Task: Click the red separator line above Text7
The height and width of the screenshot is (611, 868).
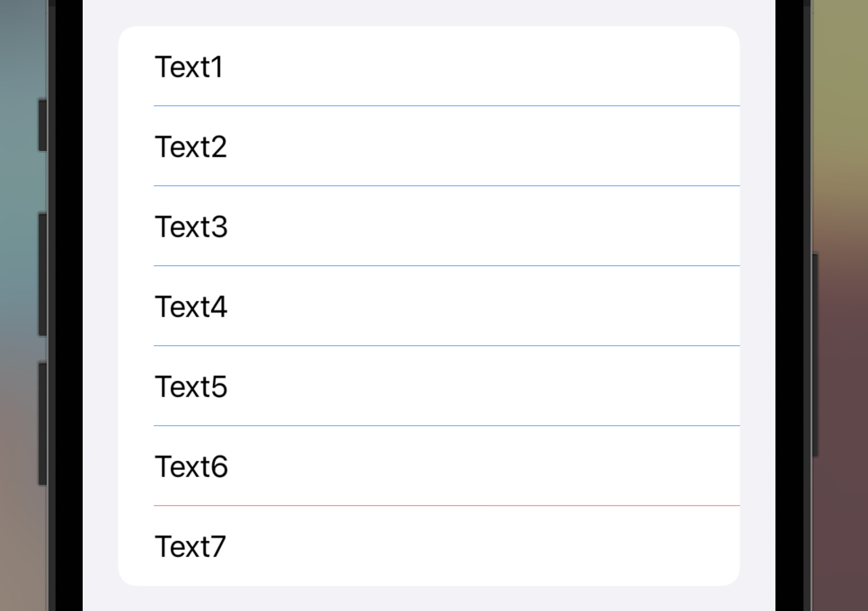Action: 447,505
